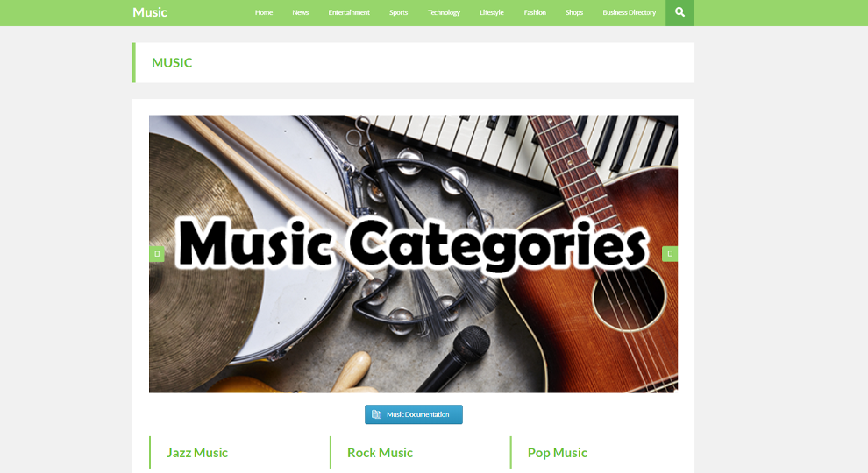Select Entertainment in the navigation bar
This screenshot has width=868, height=473.
(x=349, y=12)
